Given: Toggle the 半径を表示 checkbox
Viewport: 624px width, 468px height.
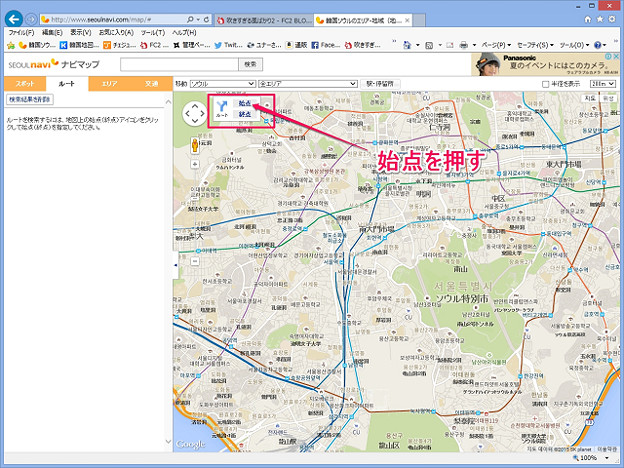Looking at the screenshot, I should pyautogui.click(x=545, y=84).
